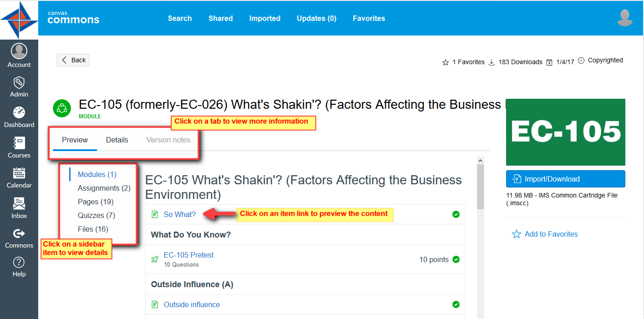Open the Inbox envelope icon
The image size is (644, 319).
pos(19,203)
